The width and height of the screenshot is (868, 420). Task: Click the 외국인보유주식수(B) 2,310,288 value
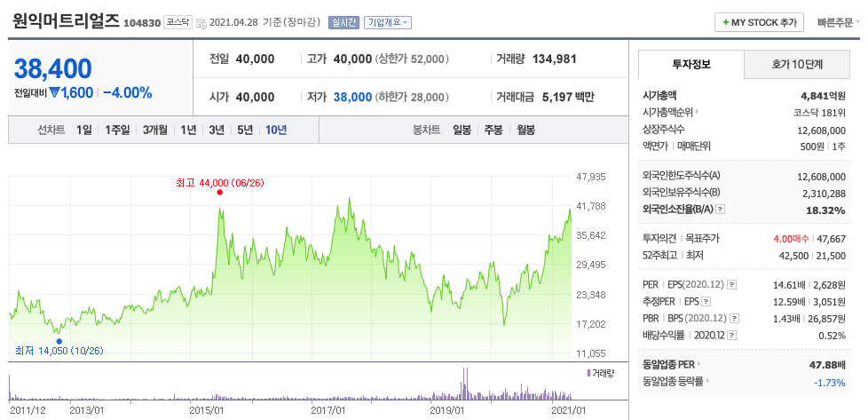[824, 194]
